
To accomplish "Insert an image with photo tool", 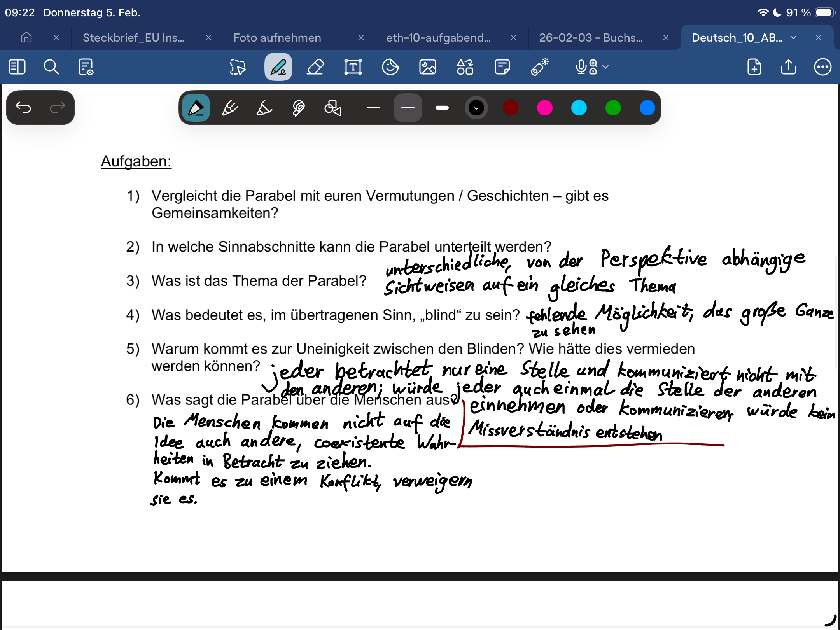I will (x=427, y=67).
